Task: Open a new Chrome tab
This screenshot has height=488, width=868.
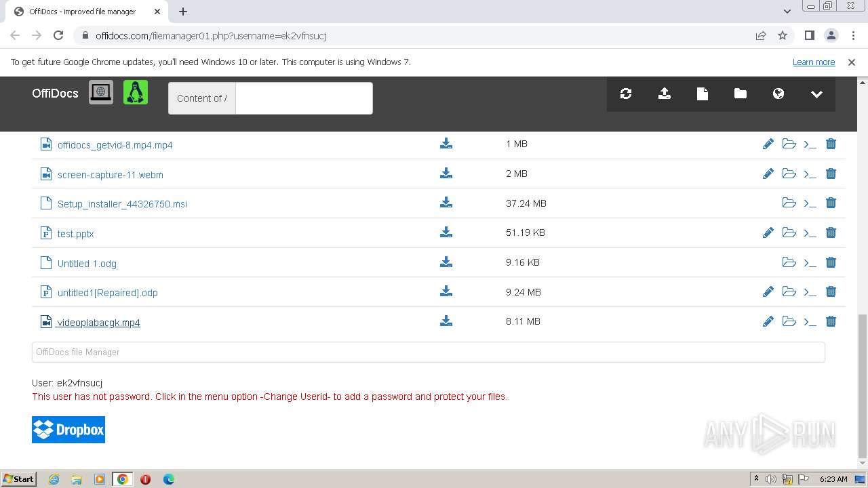Action: [x=183, y=12]
